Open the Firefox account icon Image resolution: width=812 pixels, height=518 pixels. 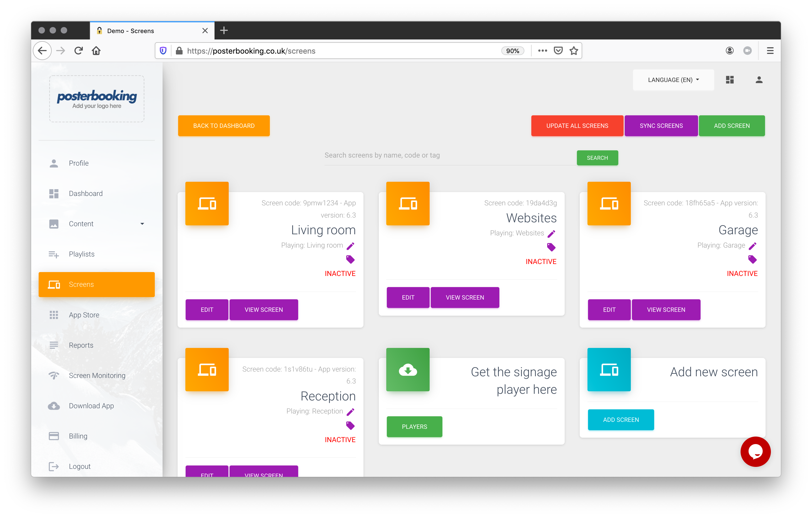[x=730, y=51]
